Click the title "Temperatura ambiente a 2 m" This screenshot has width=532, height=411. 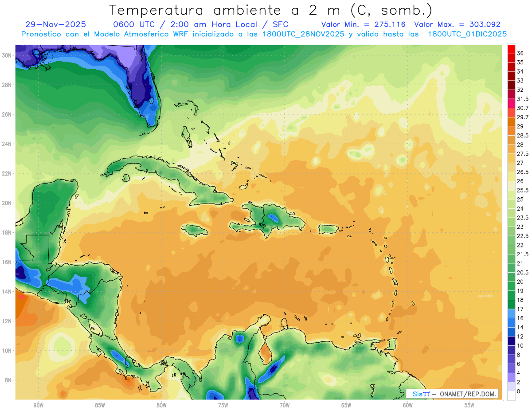(226, 10)
